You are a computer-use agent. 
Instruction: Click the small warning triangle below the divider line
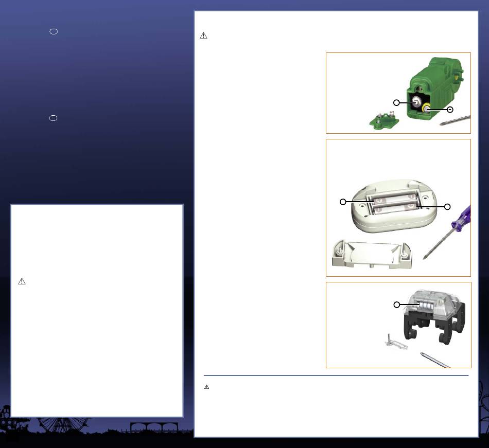click(207, 387)
